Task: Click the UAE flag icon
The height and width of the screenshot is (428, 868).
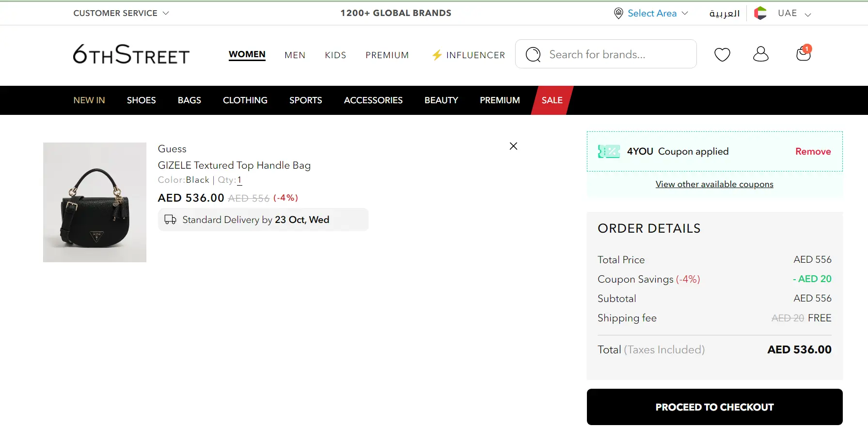Action: tap(760, 13)
